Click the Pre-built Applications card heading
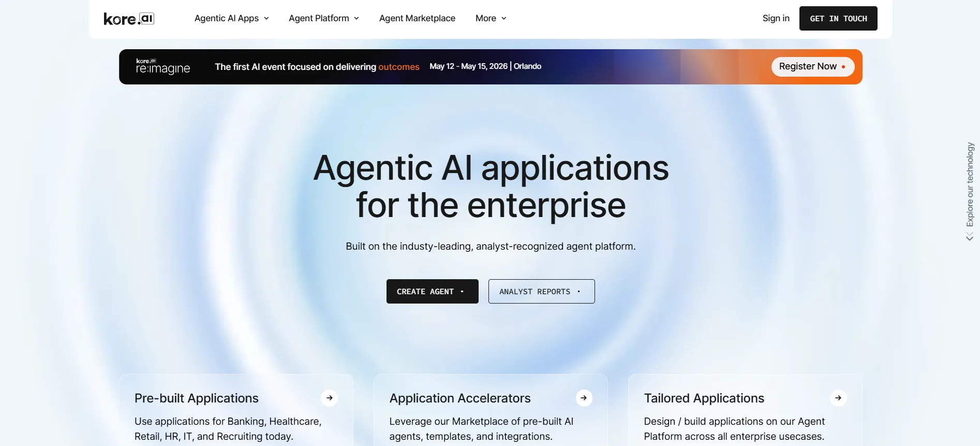The image size is (980, 446). pyautogui.click(x=197, y=398)
